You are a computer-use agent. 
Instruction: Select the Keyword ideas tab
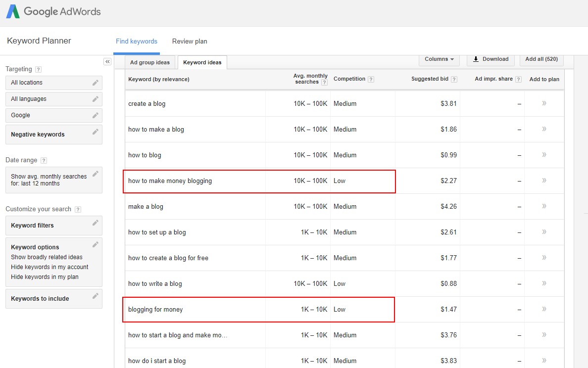(x=202, y=63)
